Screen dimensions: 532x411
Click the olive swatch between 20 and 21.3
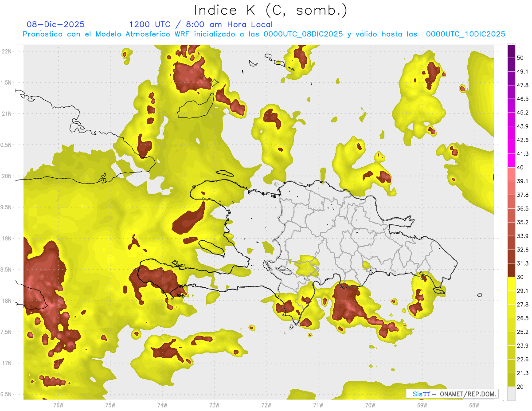pos(511,380)
